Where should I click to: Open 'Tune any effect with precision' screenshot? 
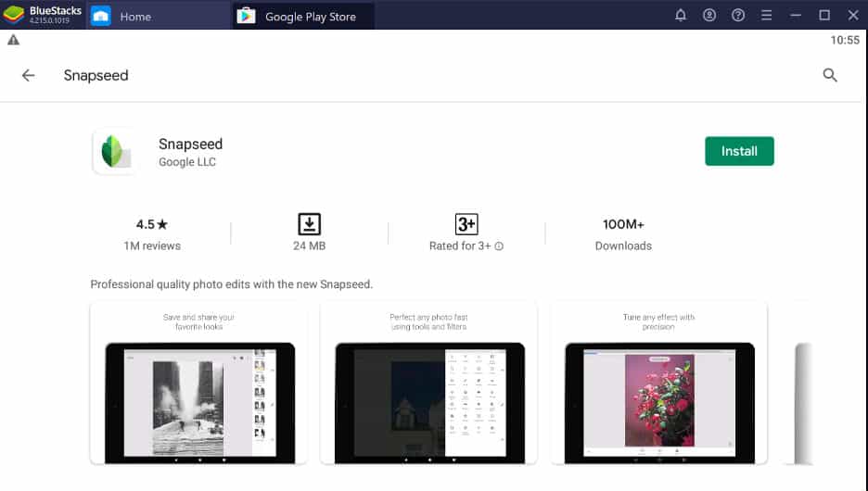(x=658, y=383)
